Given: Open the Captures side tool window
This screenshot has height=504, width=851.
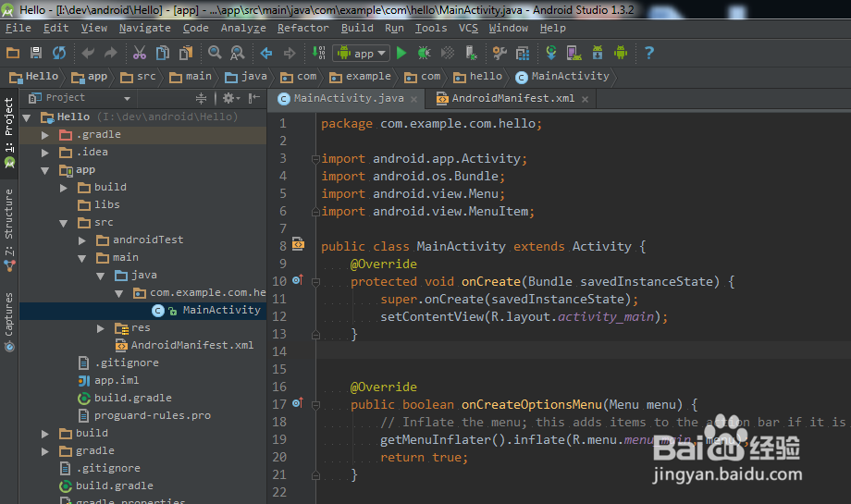Looking at the screenshot, I should coord(9,321).
